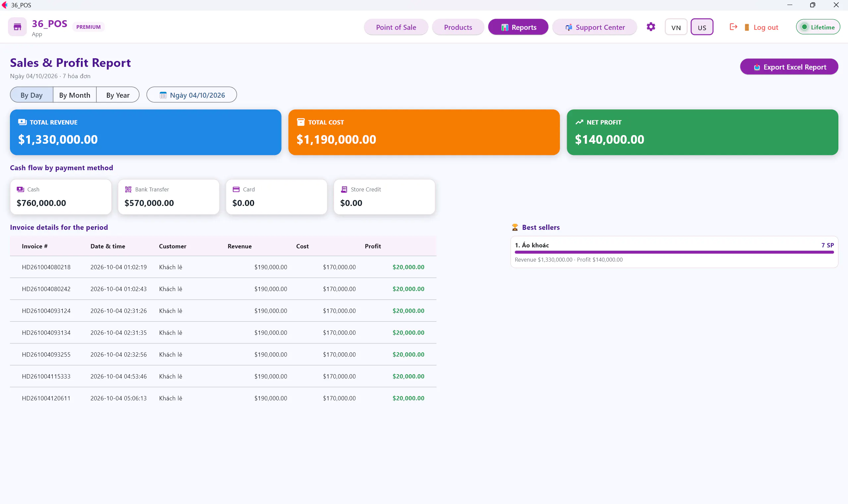The image size is (848, 504).
Task: Switch report to By Year
Action: click(x=118, y=95)
